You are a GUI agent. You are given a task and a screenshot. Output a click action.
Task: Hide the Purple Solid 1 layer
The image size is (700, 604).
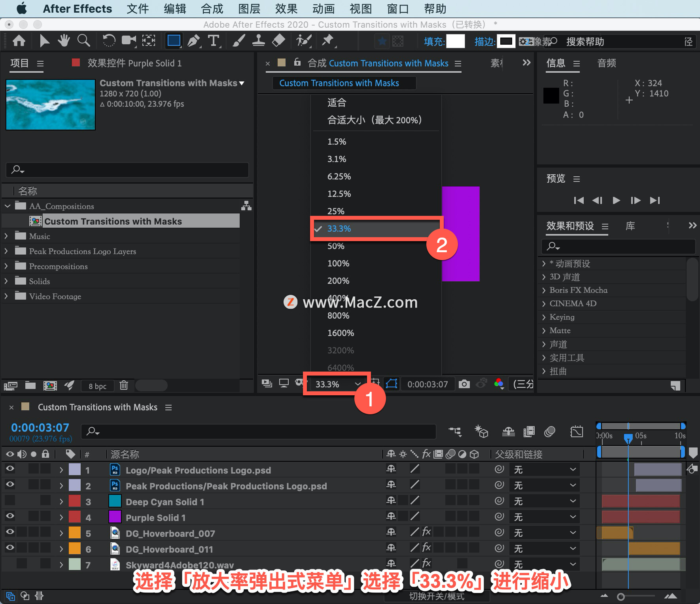[x=10, y=516]
